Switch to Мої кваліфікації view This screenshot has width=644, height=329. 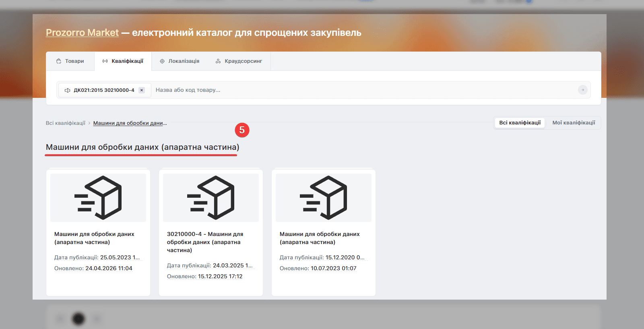pyautogui.click(x=574, y=123)
